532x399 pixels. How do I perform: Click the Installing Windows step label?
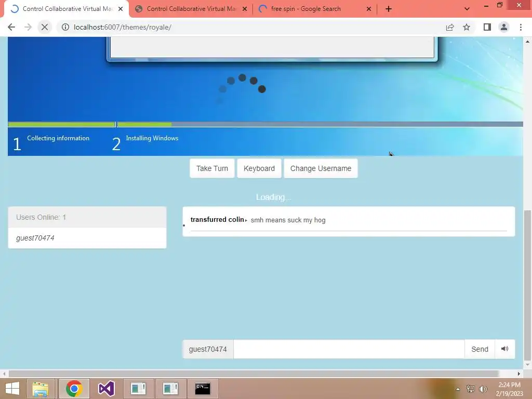pyautogui.click(x=152, y=138)
